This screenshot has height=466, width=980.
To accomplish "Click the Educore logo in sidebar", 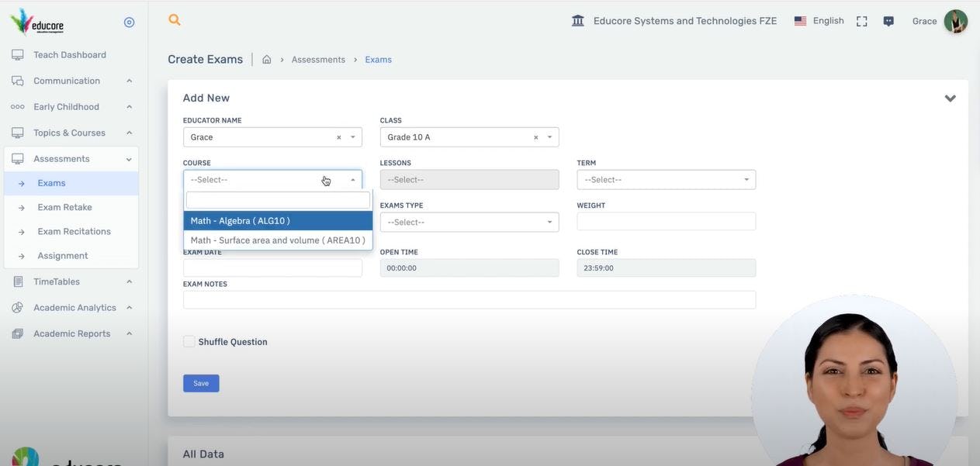I will (37, 22).
